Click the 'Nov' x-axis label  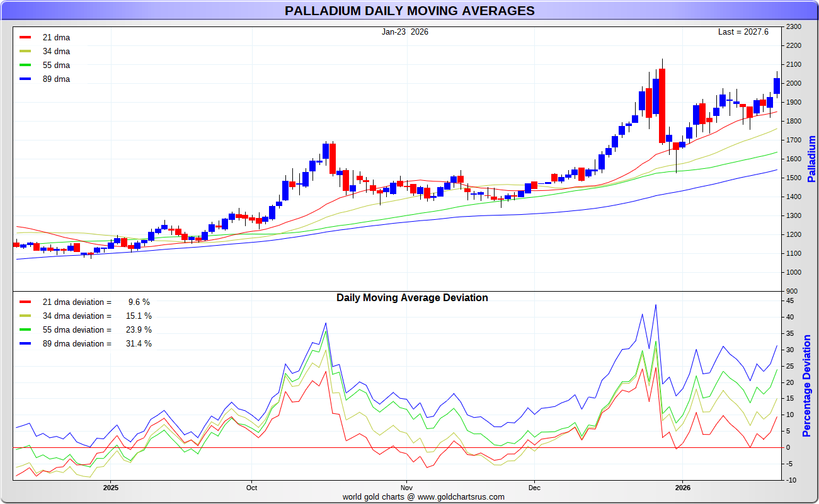406,488
